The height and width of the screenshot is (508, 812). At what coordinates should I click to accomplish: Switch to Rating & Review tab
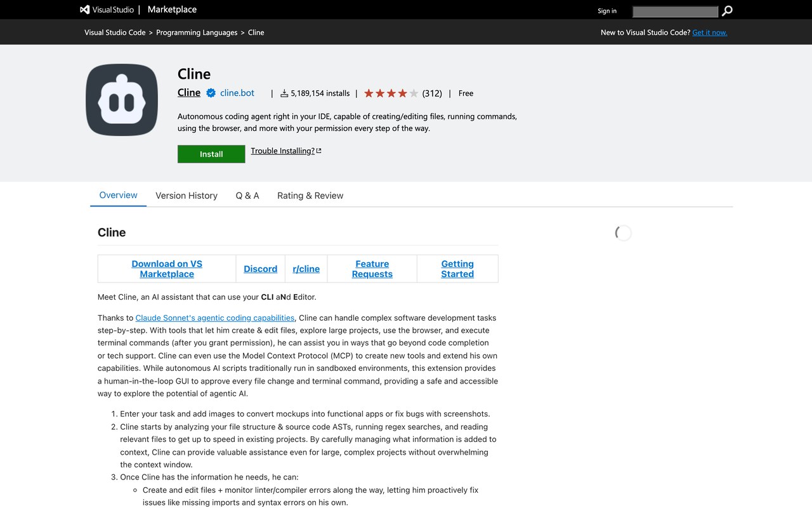(310, 196)
